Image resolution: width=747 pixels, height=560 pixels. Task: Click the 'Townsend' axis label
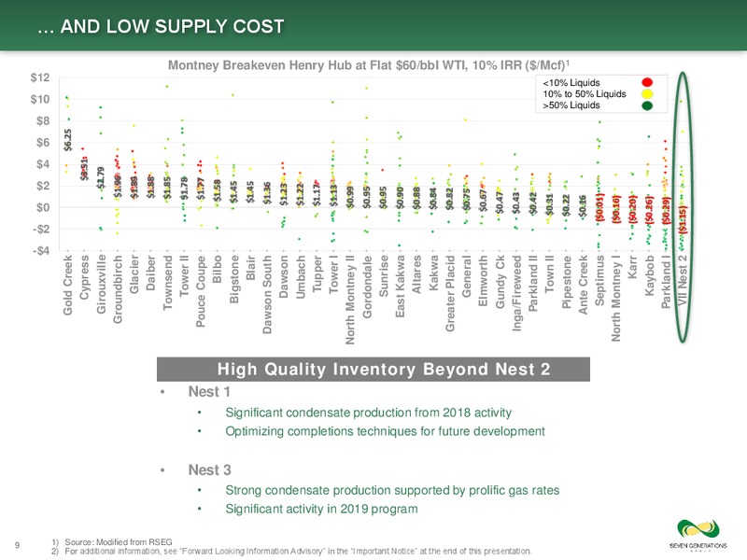(168, 283)
